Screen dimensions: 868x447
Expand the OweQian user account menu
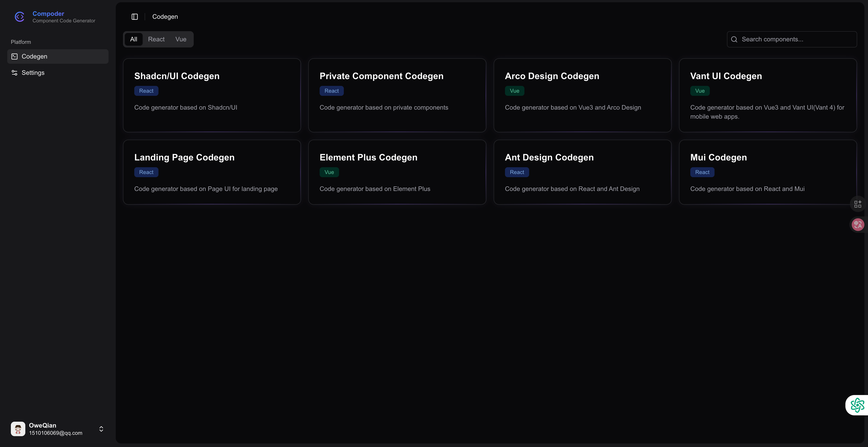pyautogui.click(x=101, y=429)
